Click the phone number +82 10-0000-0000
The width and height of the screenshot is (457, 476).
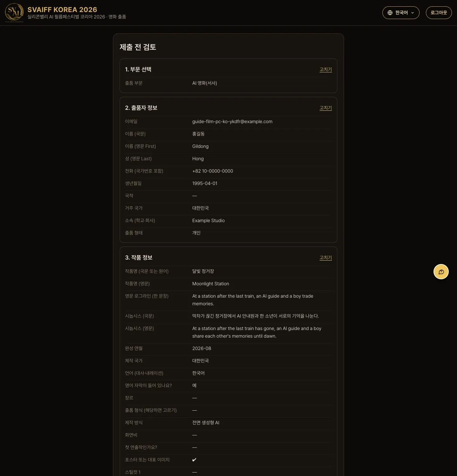213,171
